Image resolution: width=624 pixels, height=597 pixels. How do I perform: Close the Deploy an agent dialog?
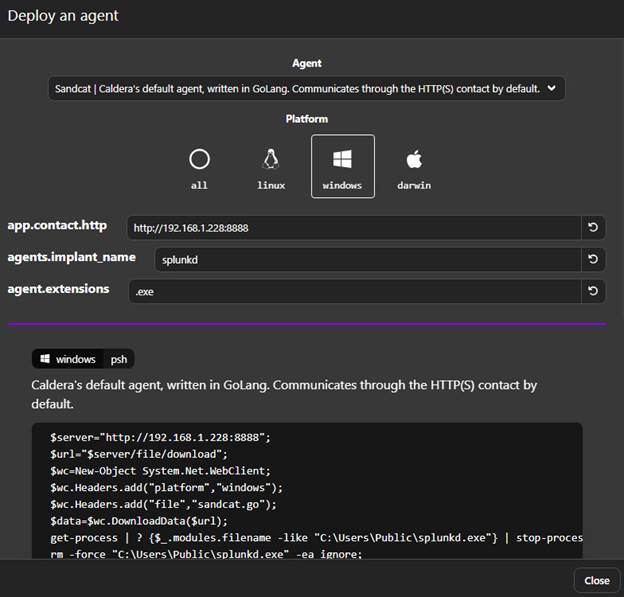pyautogui.click(x=597, y=581)
